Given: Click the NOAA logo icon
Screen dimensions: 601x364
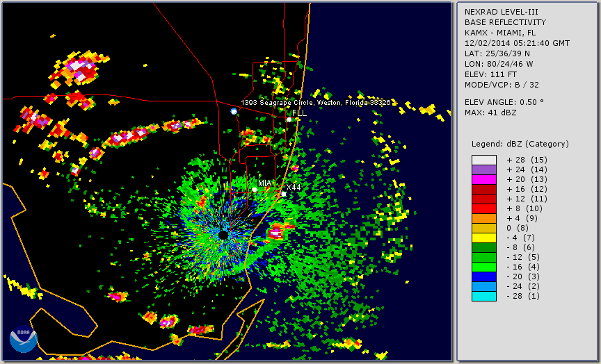Looking at the screenshot, I should 24,339.
